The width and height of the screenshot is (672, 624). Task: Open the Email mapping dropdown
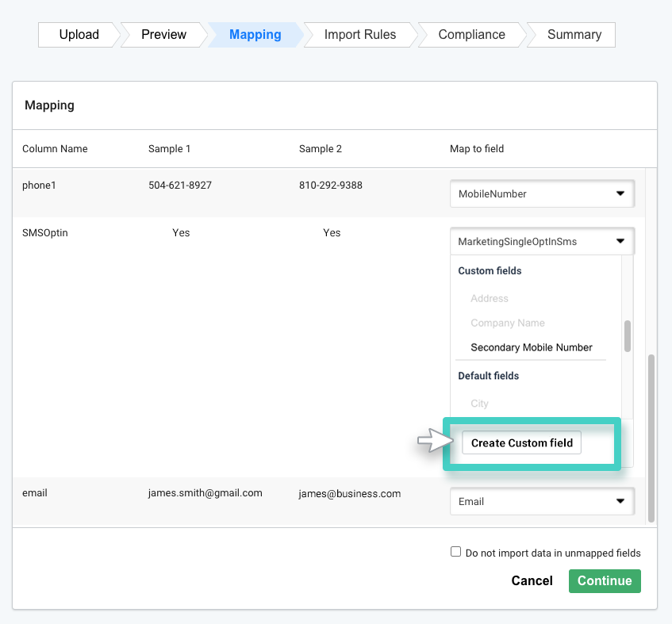click(542, 501)
